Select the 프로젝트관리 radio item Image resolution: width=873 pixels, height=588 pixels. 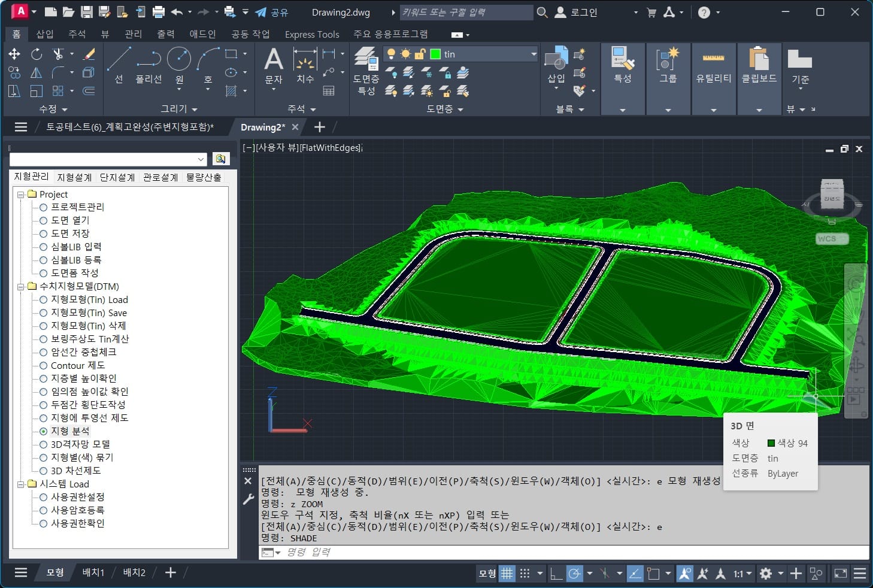tap(71, 207)
